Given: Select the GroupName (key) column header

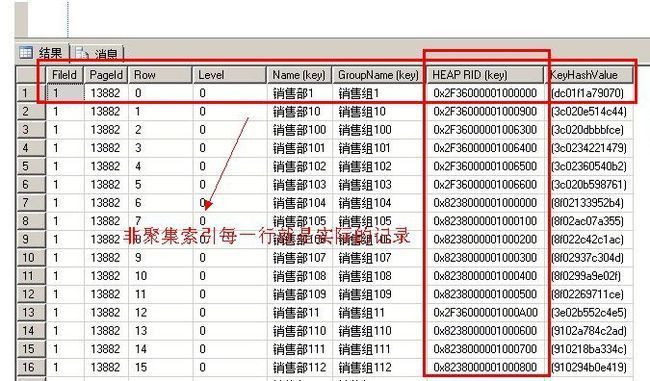Looking at the screenshot, I should pyautogui.click(x=379, y=75).
